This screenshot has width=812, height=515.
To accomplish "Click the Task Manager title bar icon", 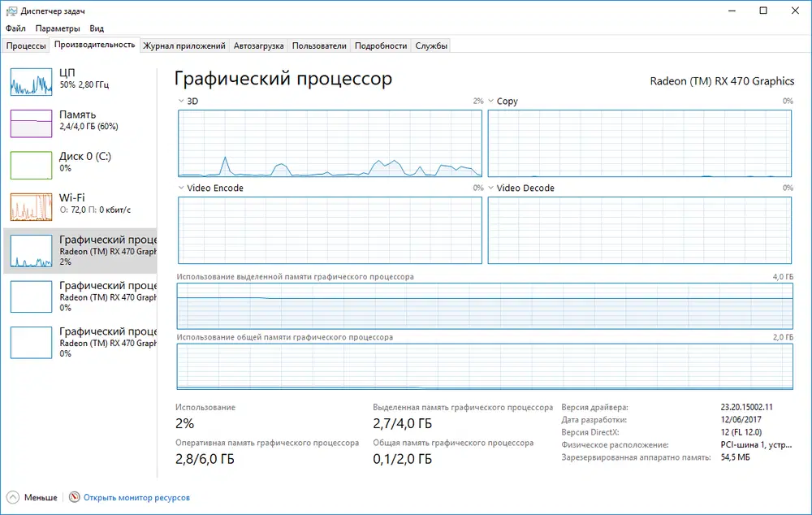I will point(11,11).
